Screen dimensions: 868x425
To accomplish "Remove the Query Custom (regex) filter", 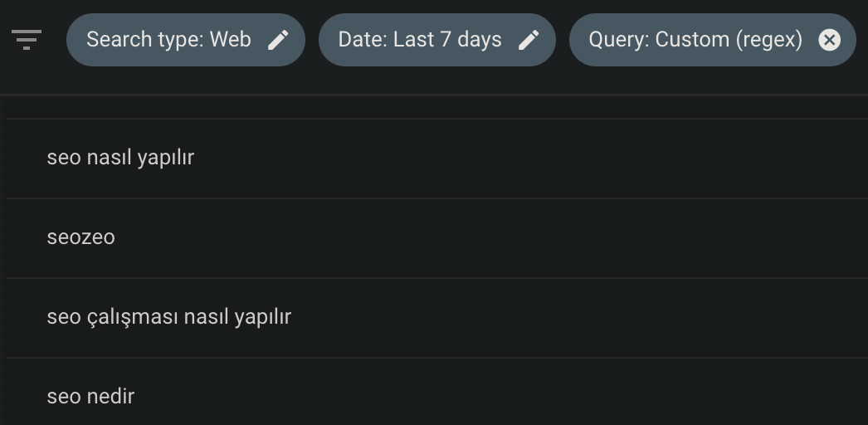I will click(829, 40).
